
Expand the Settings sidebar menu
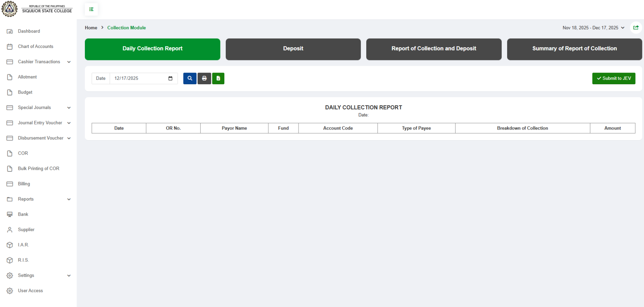click(x=39, y=275)
